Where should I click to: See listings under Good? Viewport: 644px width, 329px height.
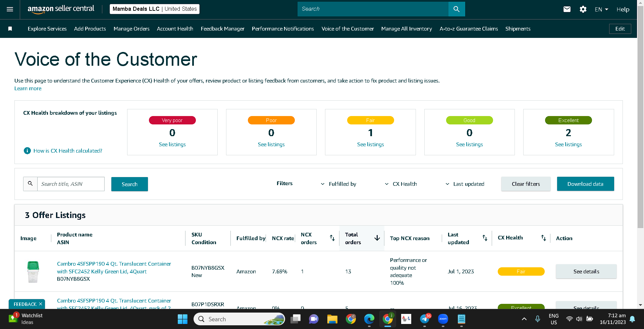[x=470, y=145]
